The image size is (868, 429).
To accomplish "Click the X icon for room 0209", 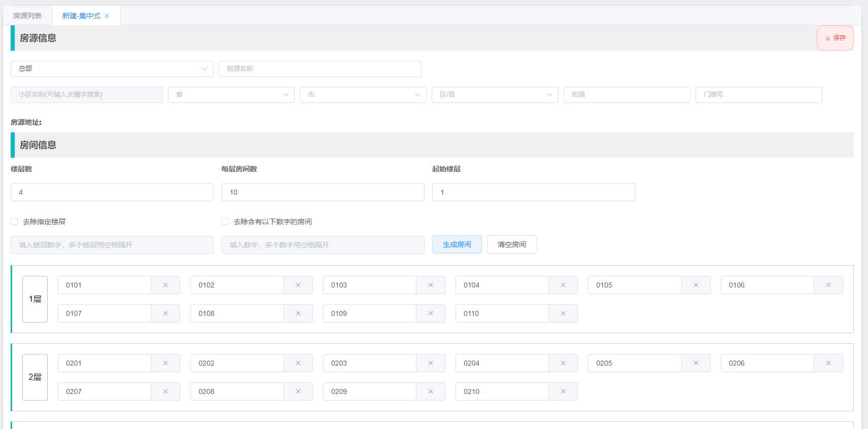I will [x=431, y=391].
